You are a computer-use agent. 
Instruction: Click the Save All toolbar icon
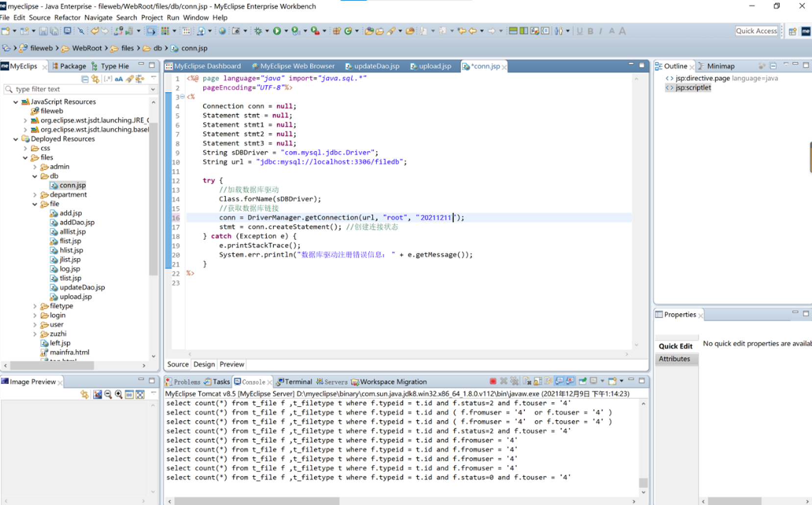pyautogui.click(x=54, y=31)
